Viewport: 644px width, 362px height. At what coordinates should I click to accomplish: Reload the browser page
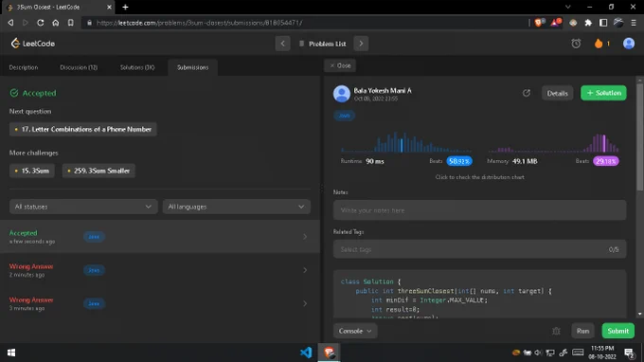(x=40, y=23)
